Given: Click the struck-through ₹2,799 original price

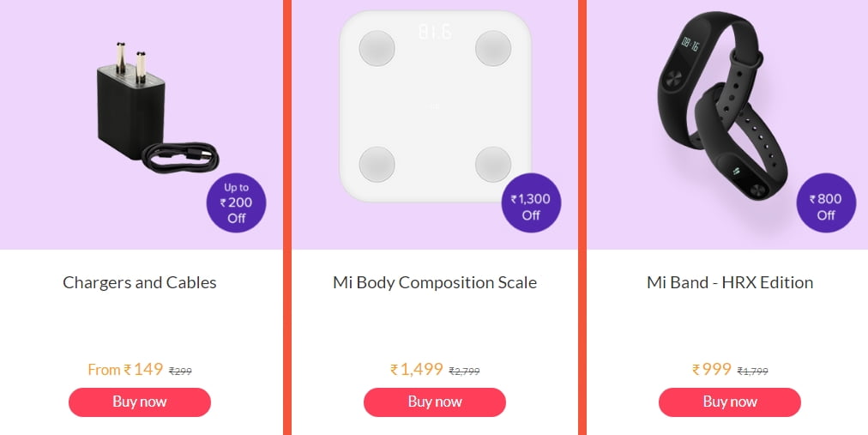Looking at the screenshot, I should pos(464,372).
